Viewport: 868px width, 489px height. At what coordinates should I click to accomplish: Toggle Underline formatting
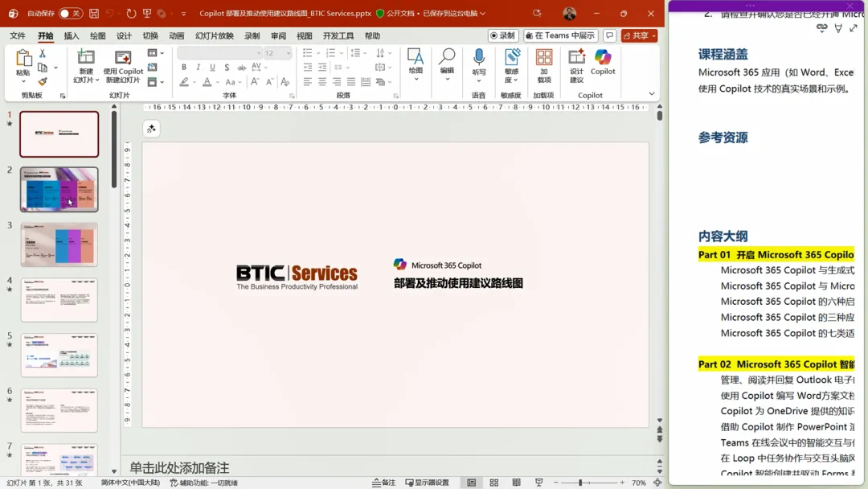212,68
